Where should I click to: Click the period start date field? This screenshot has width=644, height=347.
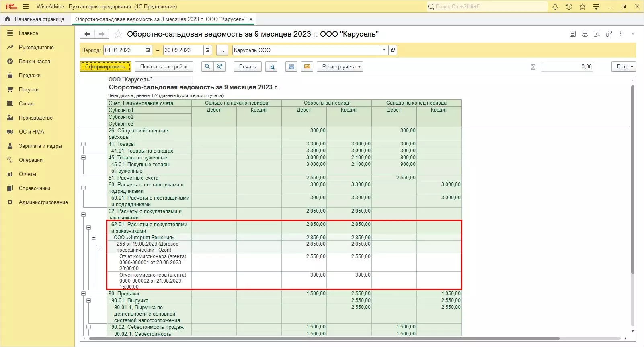(x=123, y=50)
